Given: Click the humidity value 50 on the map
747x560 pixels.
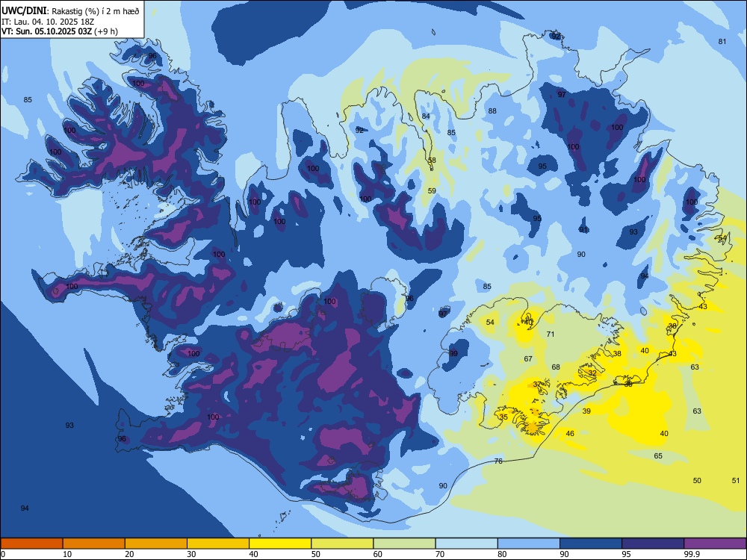Looking at the screenshot, I should 697,480.
